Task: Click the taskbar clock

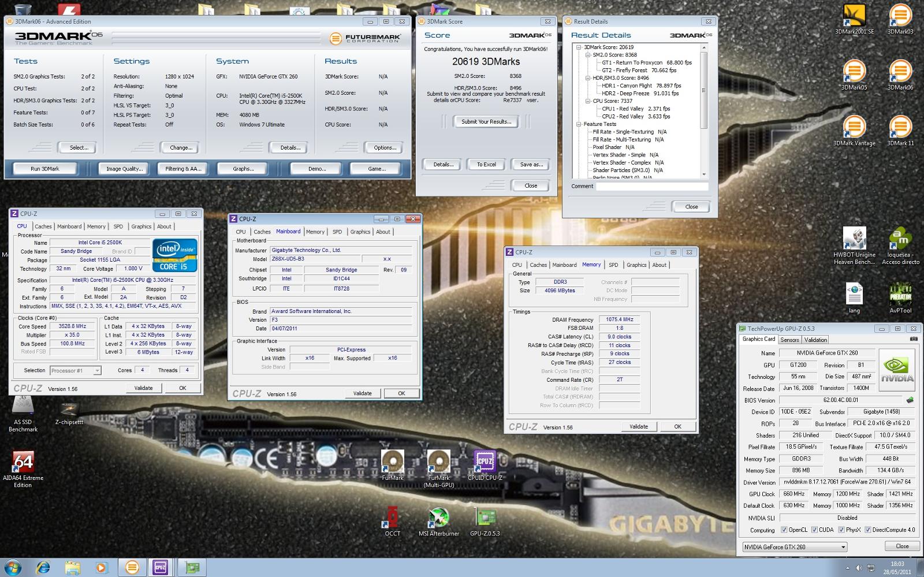Action: click(897, 568)
